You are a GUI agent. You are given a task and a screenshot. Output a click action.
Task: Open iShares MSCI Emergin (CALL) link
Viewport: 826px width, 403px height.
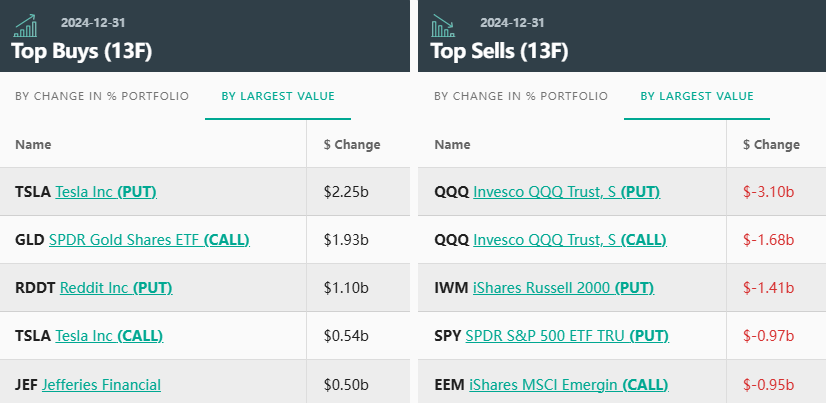click(568, 384)
